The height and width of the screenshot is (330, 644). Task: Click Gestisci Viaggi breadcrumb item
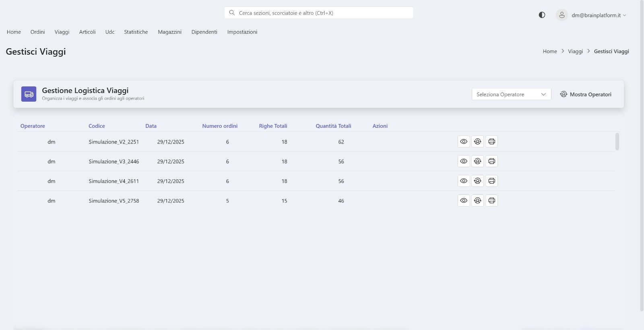click(611, 51)
